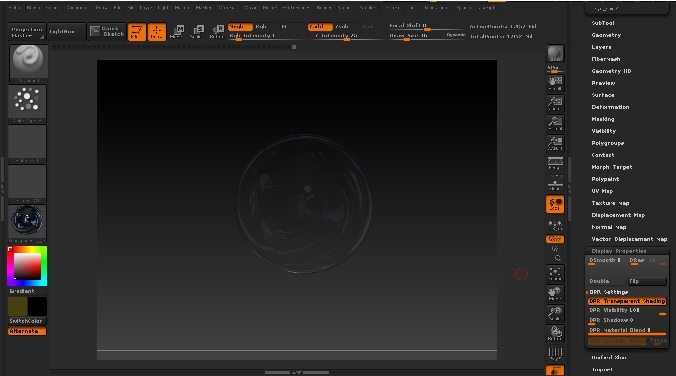676x376 pixels.
Task: Toggle BPR Transparent Shading
Action: tap(627, 301)
